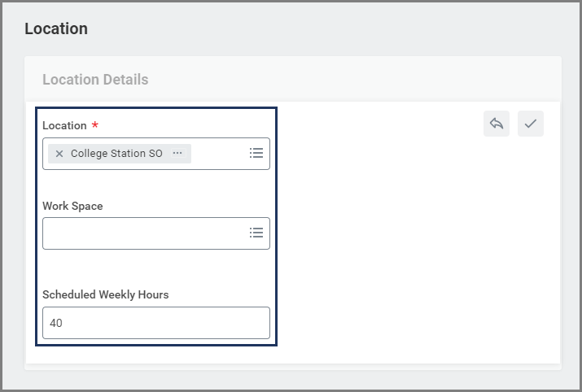
Task: Open the Location prompt list icon
Action: 256,153
